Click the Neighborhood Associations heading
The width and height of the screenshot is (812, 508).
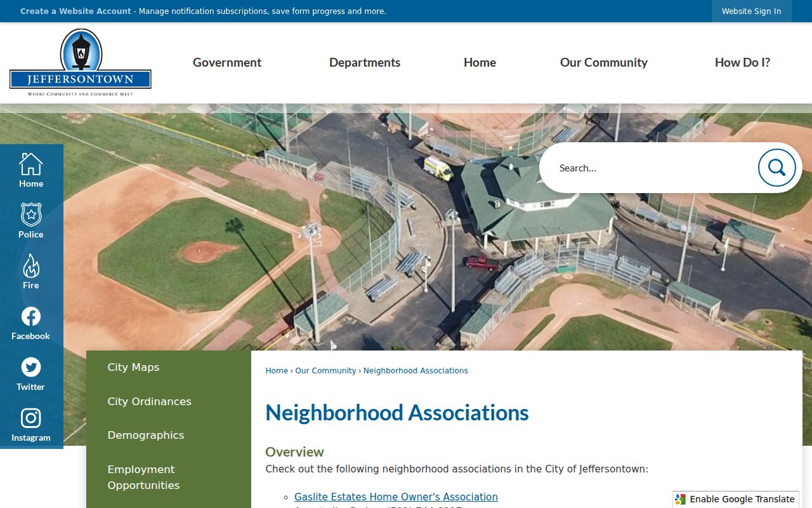pos(397,413)
